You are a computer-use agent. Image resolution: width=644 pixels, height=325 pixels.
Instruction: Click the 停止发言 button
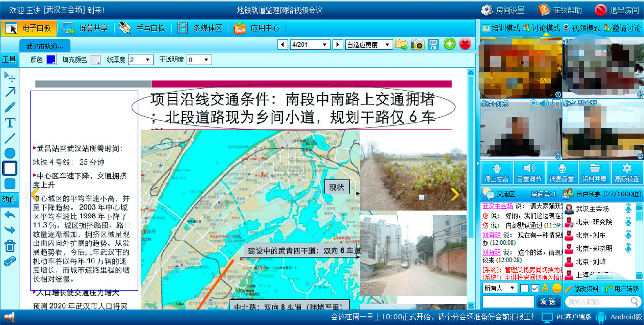(x=496, y=173)
